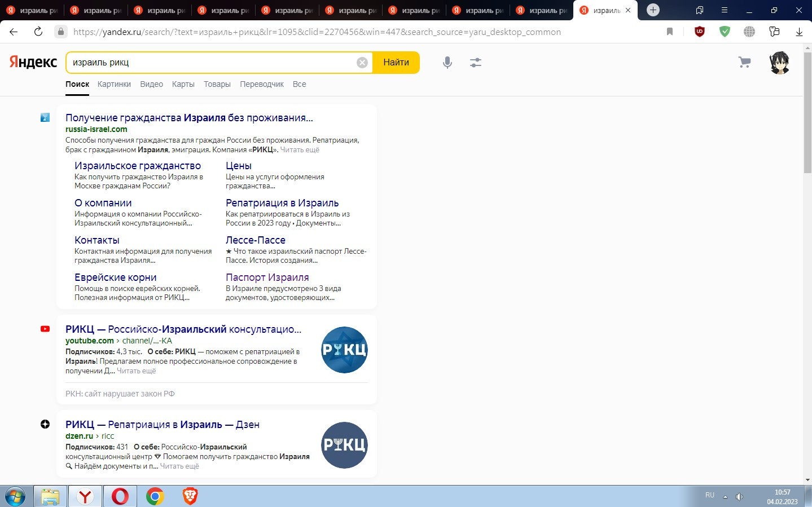Open the Все services tab
Viewport: 812px width, 507px height.
pos(300,84)
